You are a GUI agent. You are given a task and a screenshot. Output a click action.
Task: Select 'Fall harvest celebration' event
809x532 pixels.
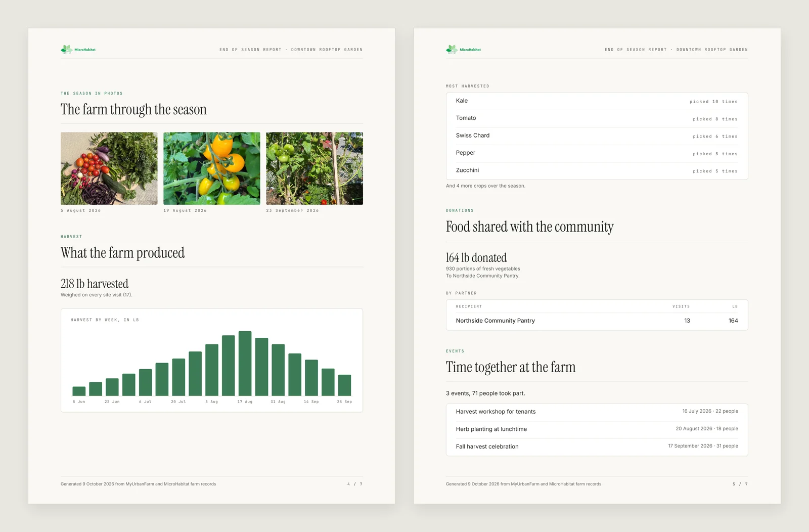pos(597,447)
